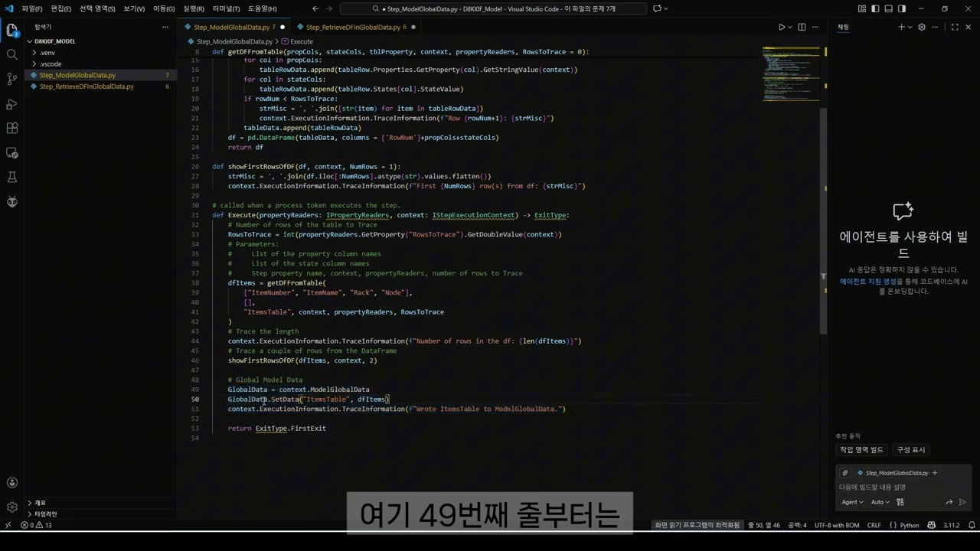980x551 pixels.
Task: Open the Search view in activity bar
Action: 11,55
